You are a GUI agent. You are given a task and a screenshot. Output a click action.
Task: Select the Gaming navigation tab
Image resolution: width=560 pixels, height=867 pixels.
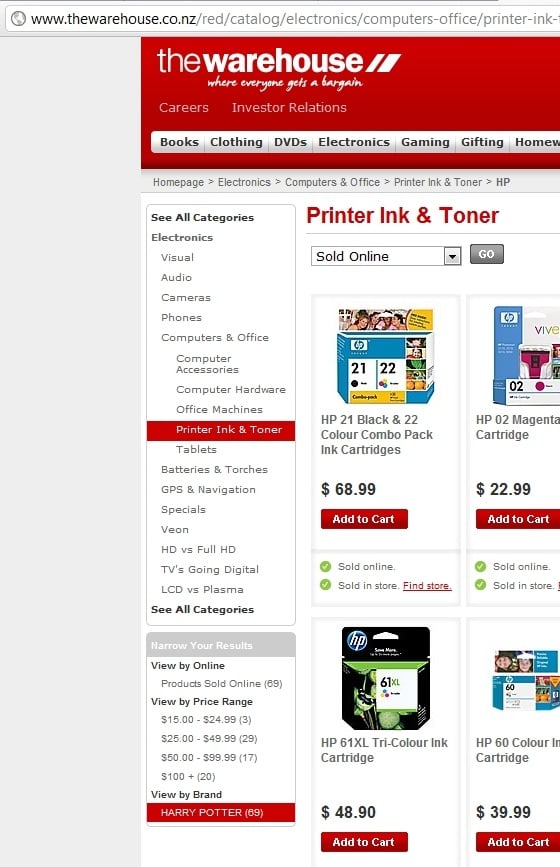[425, 142]
